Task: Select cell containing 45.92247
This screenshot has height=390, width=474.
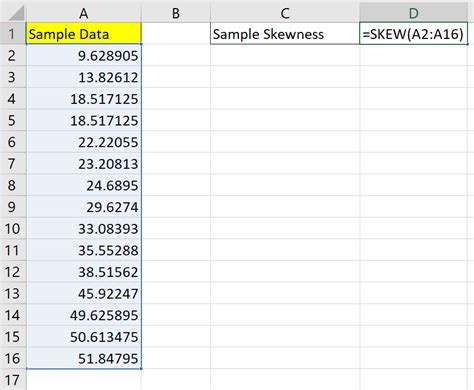Action: (84, 293)
